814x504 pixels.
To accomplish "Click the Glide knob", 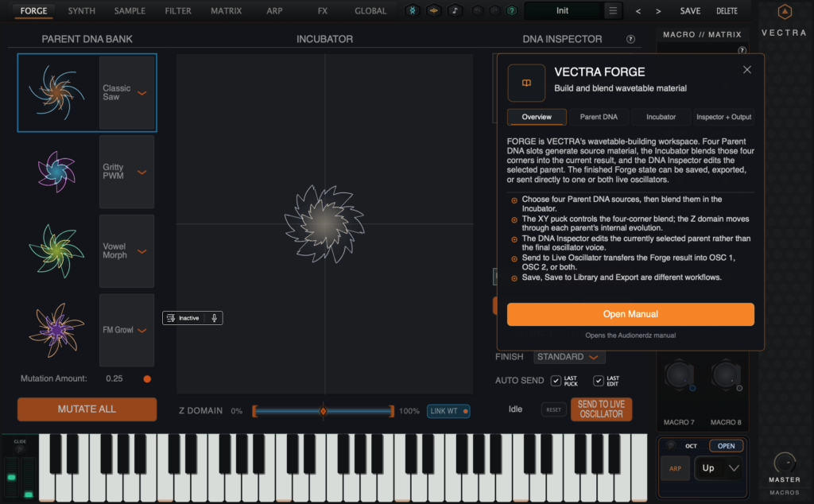I will tap(20, 449).
